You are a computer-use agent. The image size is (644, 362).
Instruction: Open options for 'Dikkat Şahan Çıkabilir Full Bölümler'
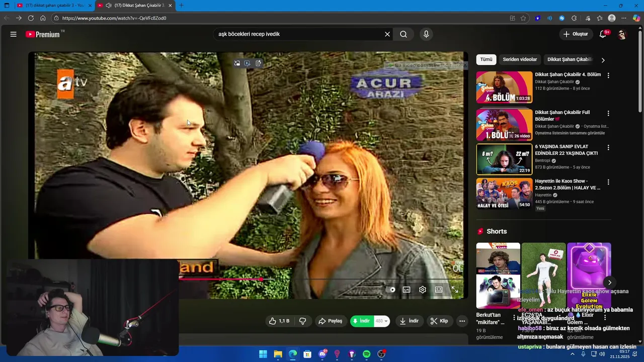608,114
